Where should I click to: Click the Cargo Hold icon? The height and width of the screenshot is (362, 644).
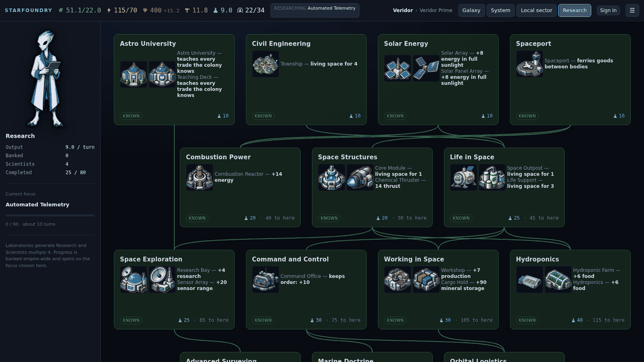point(426,280)
